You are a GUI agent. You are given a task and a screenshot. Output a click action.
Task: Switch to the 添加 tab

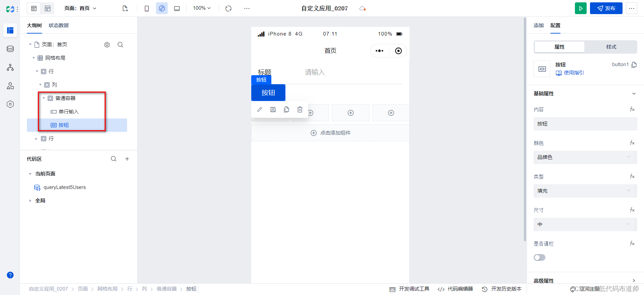[x=539, y=26]
